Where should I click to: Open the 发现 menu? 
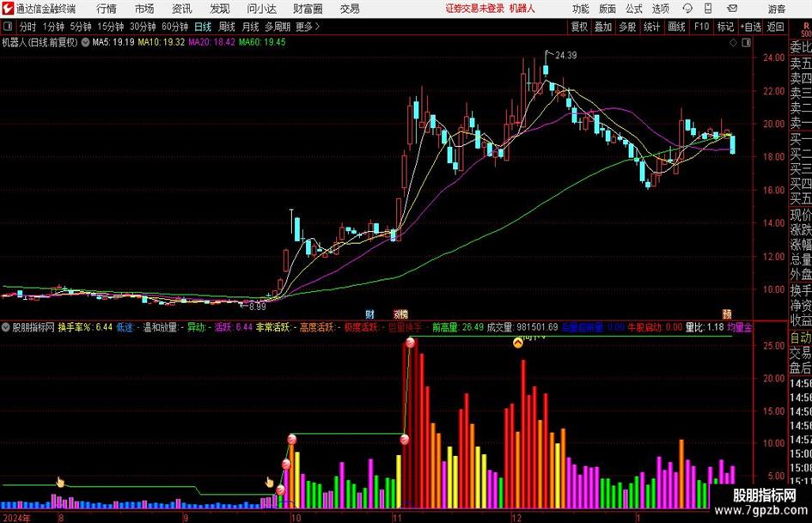pyautogui.click(x=220, y=9)
